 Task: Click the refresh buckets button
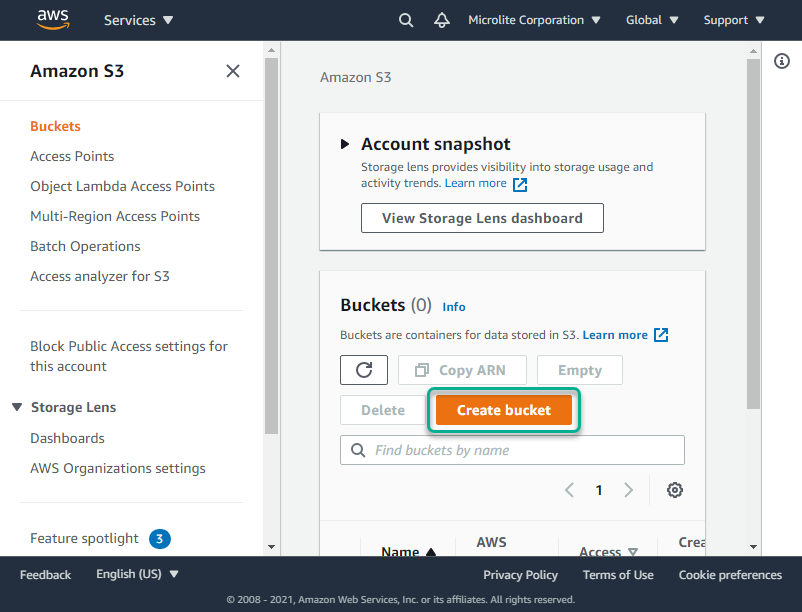(364, 370)
